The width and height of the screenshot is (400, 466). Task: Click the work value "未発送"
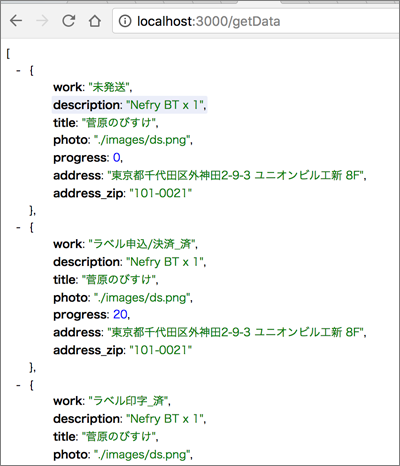point(109,87)
